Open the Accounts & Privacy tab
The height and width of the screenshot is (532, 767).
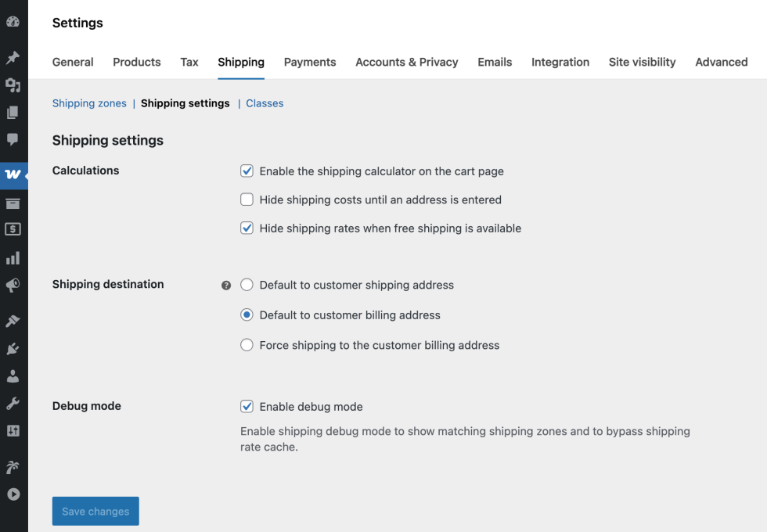click(x=406, y=63)
